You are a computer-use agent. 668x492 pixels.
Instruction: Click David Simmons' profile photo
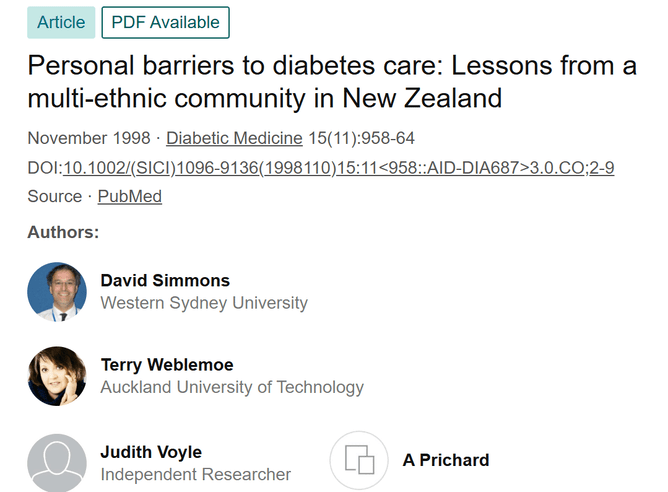pos(57,292)
